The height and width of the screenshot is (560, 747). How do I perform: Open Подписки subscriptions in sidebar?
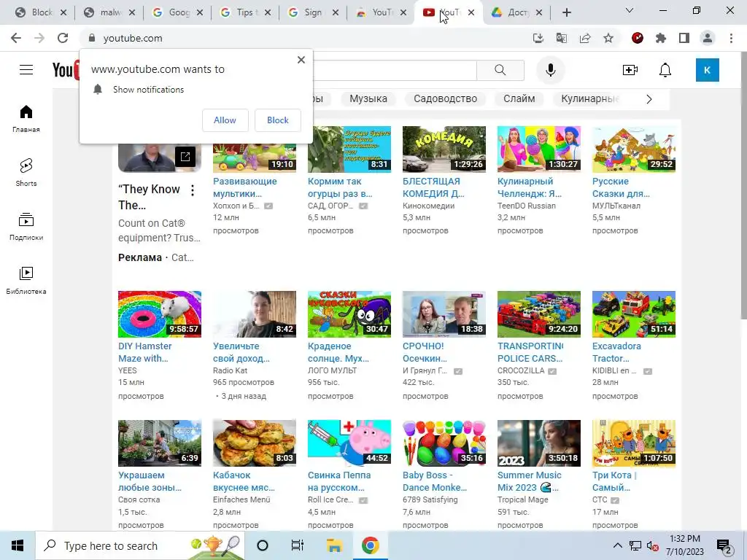coord(26,227)
